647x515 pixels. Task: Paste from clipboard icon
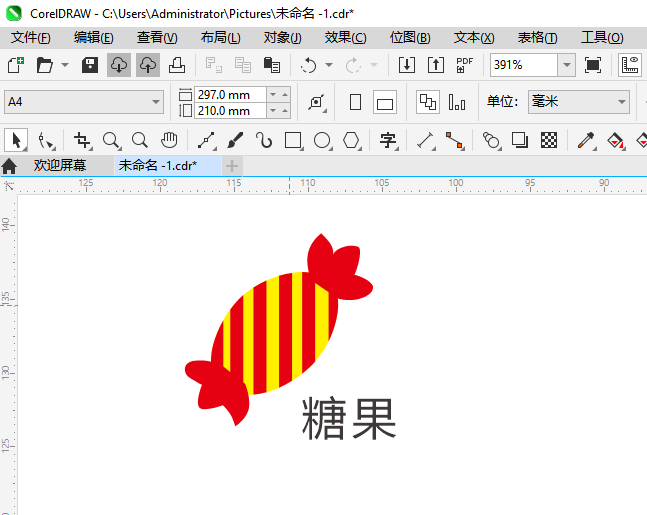pos(272,65)
